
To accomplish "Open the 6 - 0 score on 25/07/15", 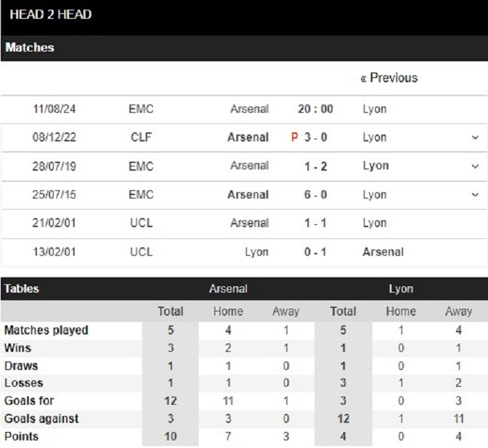I will 316,195.
